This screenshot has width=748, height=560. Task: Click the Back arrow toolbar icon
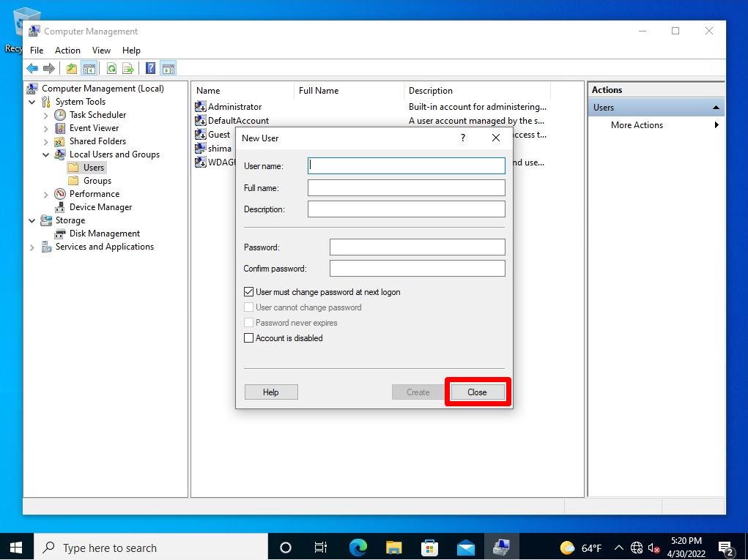(x=32, y=69)
